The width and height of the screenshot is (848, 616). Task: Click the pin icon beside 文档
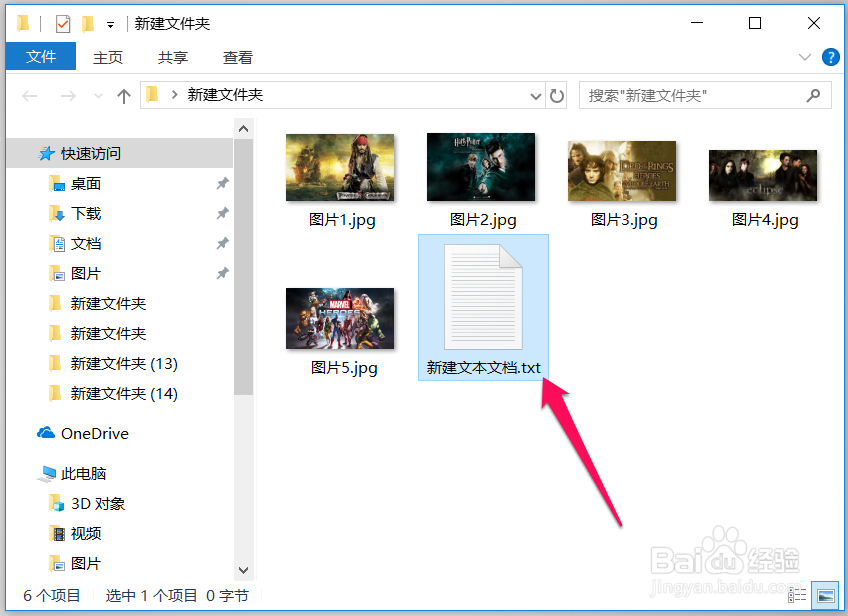pos(222,244)
